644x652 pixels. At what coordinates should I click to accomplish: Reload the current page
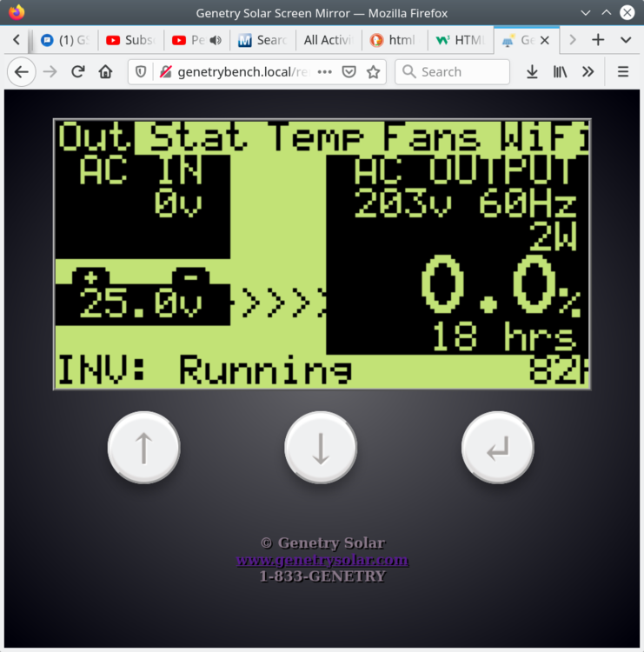click(78, 72)
